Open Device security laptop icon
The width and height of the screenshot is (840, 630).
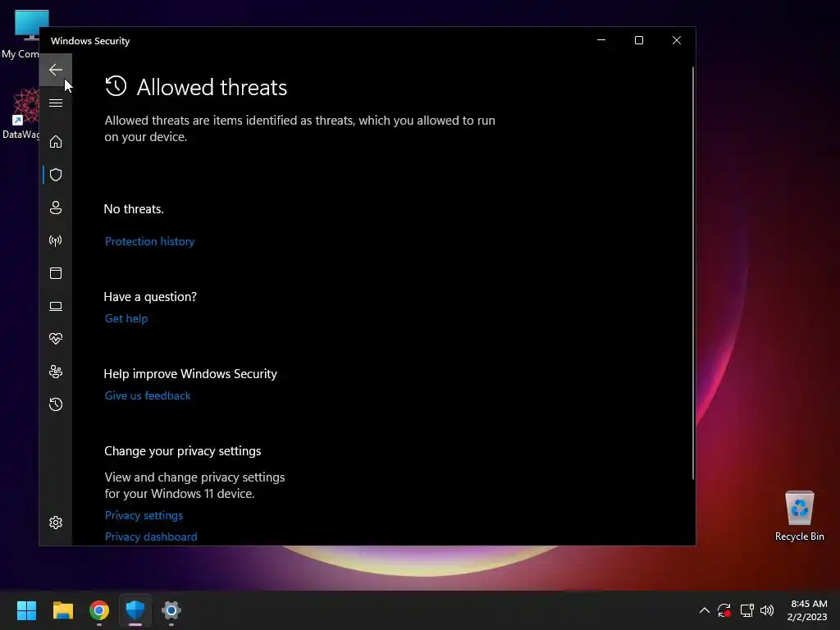click(x=56, y=306)
